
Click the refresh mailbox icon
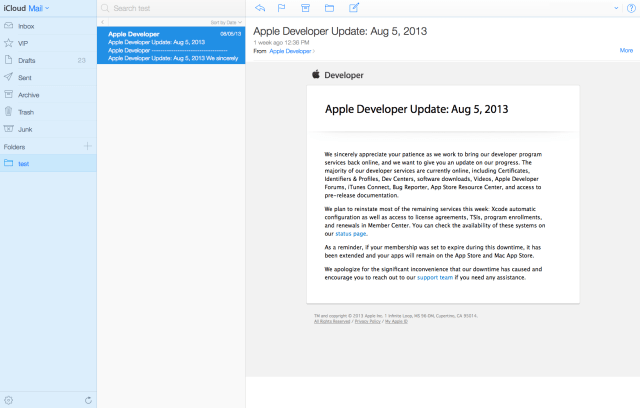pyautogui.click(x=89, y=400)
